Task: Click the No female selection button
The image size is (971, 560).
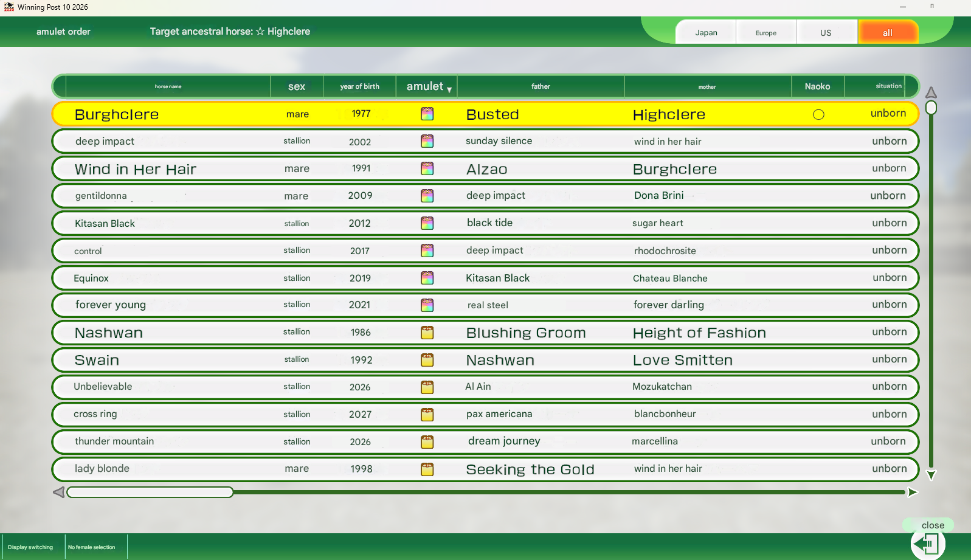Action: [92, 547]
